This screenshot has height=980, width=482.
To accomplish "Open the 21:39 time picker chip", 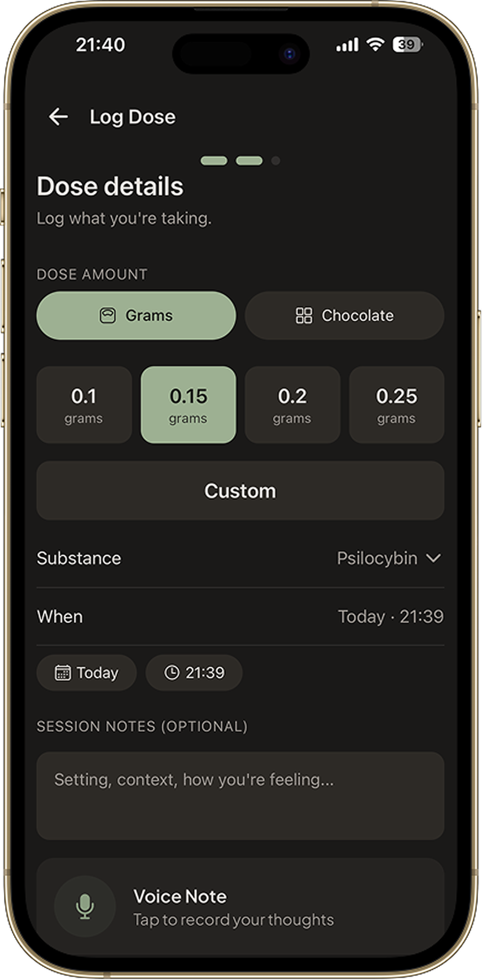I will tap(194, 672).
